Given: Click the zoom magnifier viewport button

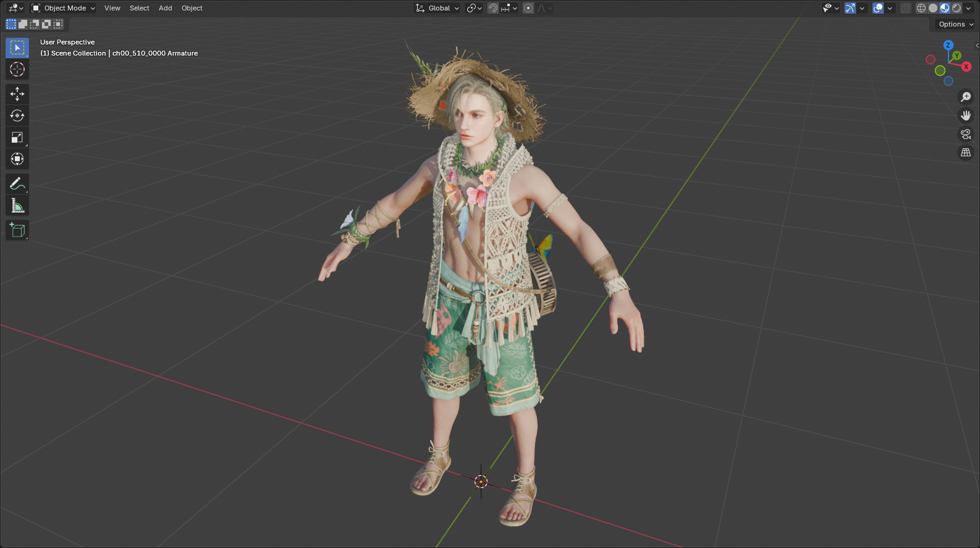Looking at the screenshot, I should [966, 97].
